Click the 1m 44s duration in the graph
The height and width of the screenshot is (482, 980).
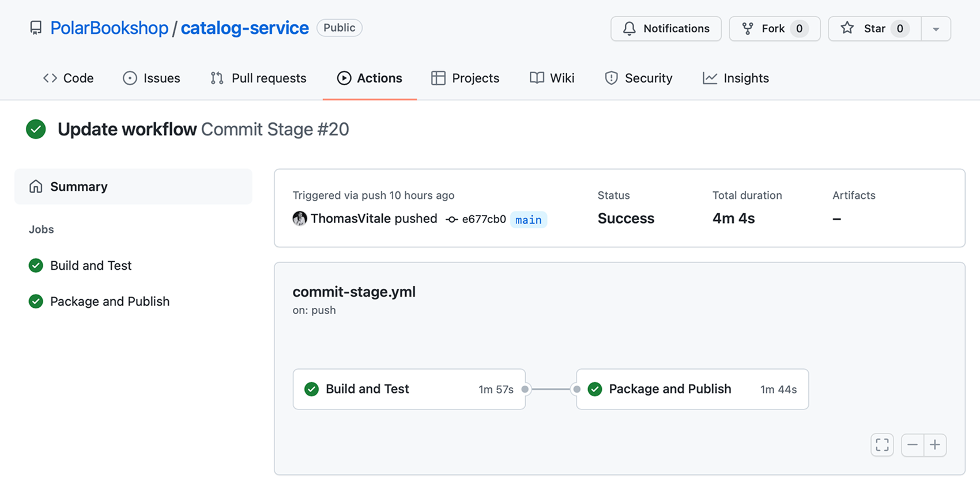click(778, 390)
